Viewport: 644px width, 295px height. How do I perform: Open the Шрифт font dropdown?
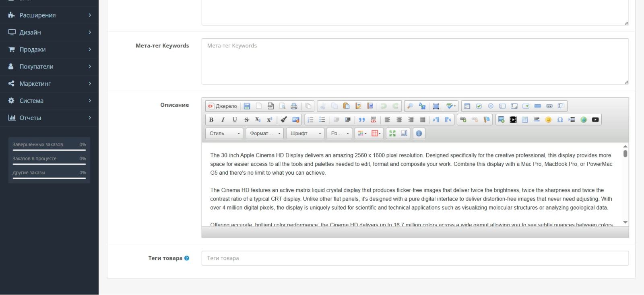click(x=305, y=134)
